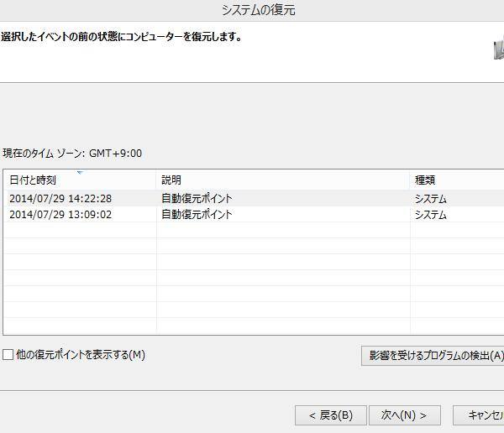Go back with 戻る(B) button

pyautogui.click(x=330, y=415)
